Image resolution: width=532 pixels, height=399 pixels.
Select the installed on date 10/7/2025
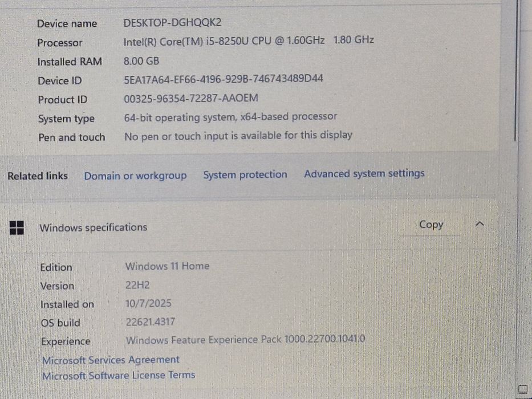[148, 303]
